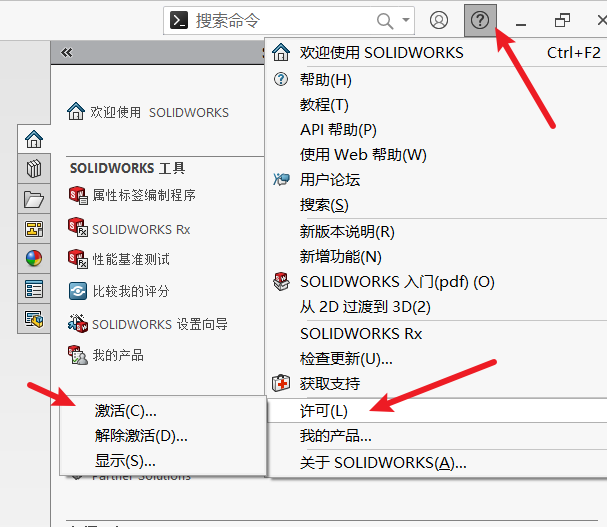Select 新增功能(N) menu item

pos(436,257)
